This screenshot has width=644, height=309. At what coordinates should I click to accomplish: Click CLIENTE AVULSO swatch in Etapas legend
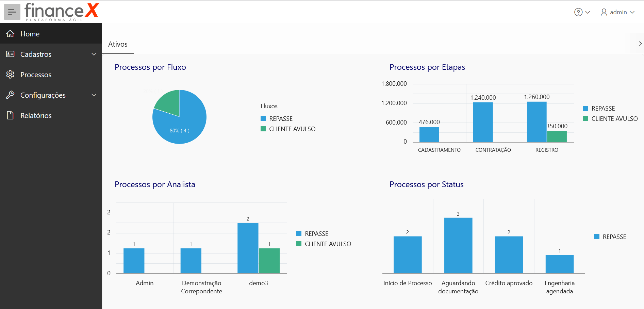pyautogui.click(x=585, y=118)
